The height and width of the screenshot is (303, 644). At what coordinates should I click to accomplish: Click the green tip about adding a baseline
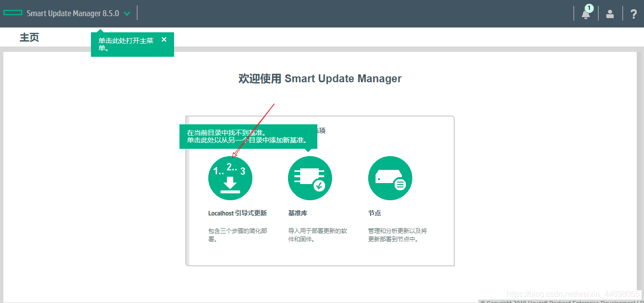(248, 137)
